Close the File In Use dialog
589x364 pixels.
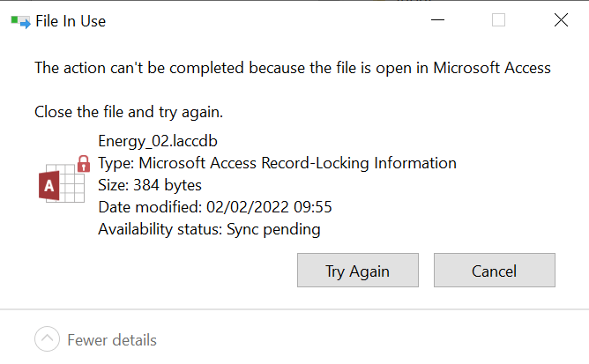coord(561,21)
